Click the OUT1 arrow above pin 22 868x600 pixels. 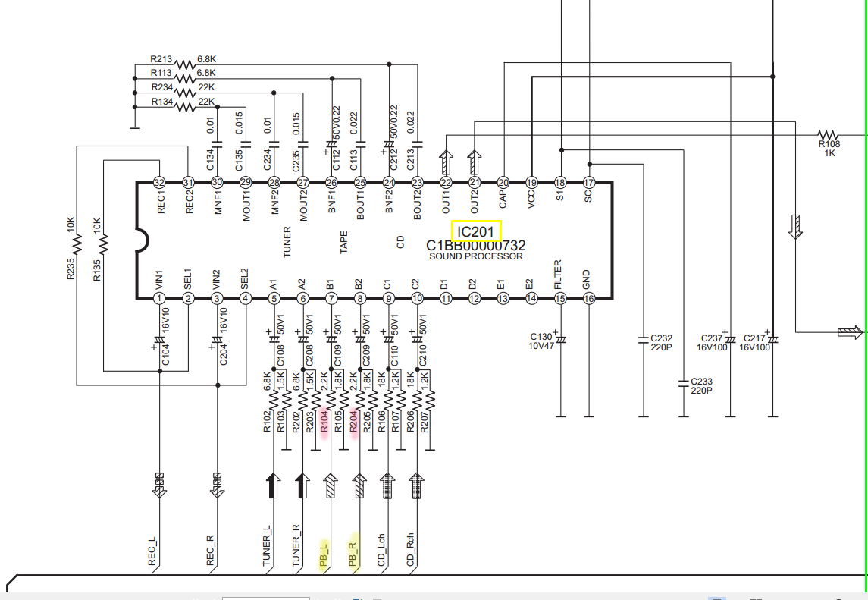pos(446,162)
